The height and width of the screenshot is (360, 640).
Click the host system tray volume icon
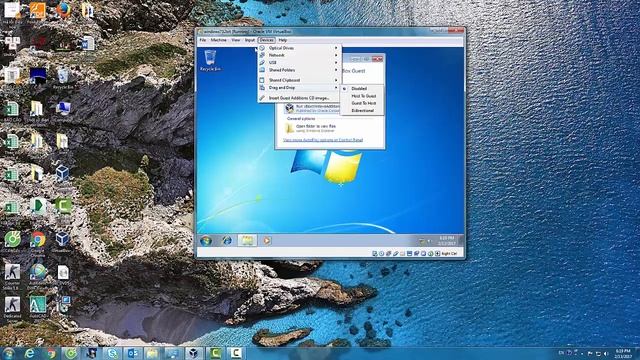[x=606, y=353]
